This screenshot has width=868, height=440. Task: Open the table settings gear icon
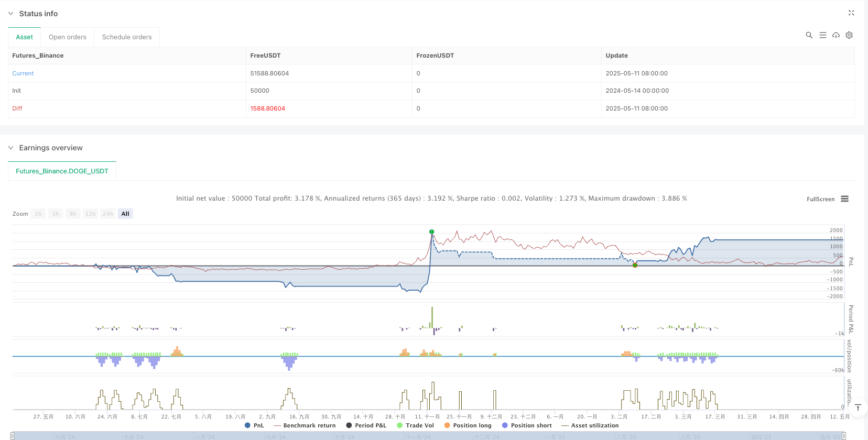[849, 35]
